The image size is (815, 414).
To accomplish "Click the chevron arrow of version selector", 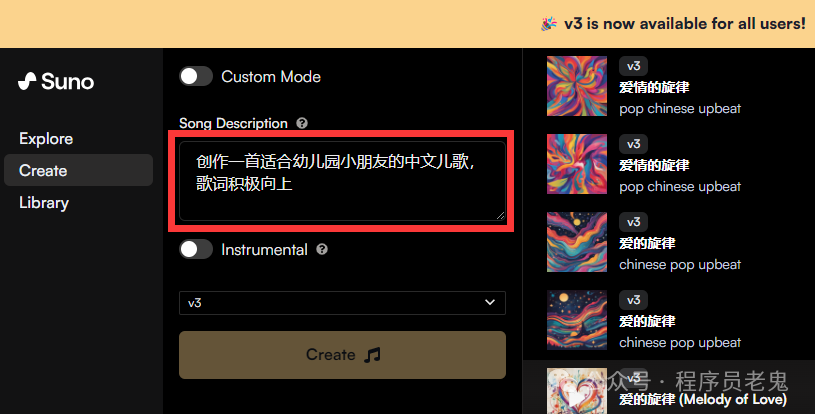I will [490, 303].
